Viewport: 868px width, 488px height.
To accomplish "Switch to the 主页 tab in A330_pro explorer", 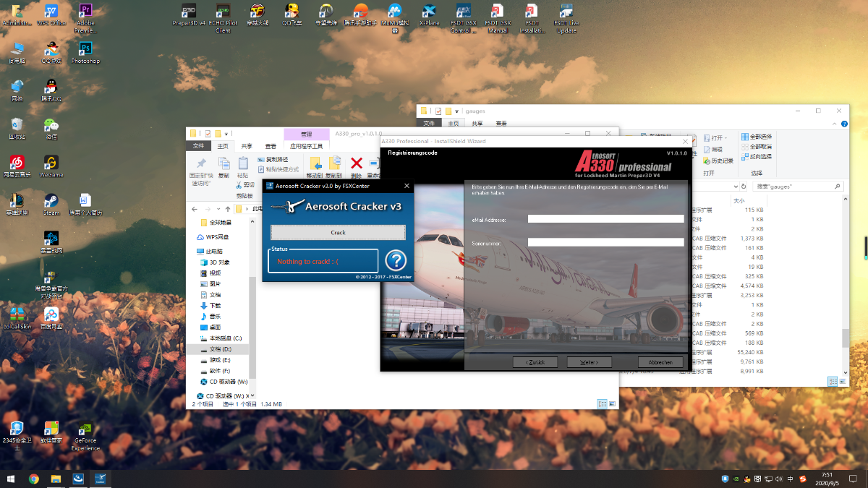I will click(223, 145).
